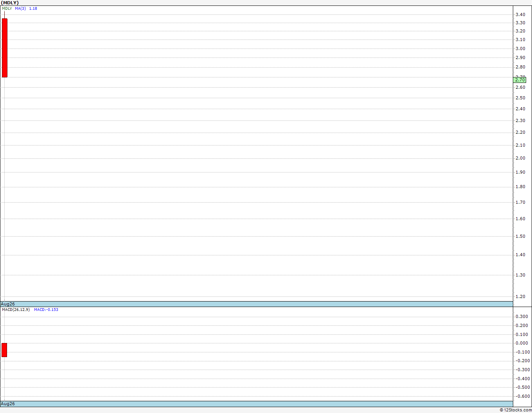Viewport: 532px width, 413px height.
Task: Click the 3.40 price axis label
Action: [x=520, y=14]
